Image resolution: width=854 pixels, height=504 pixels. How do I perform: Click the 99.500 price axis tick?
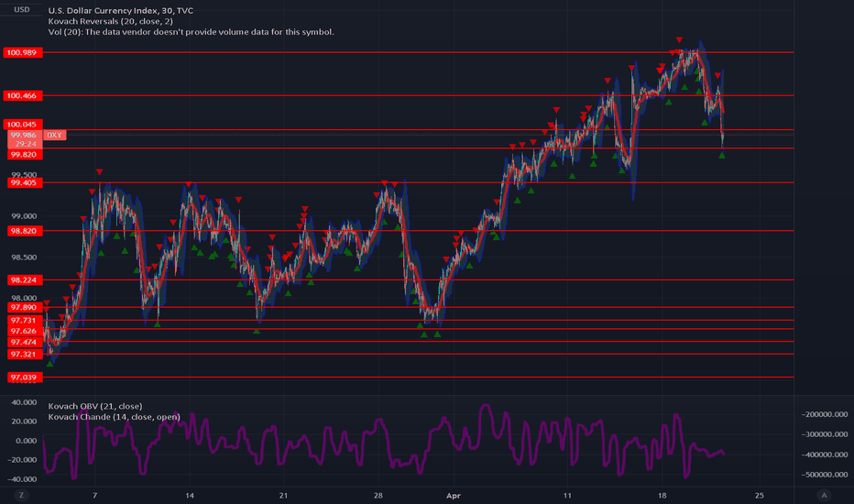point(24,175)
